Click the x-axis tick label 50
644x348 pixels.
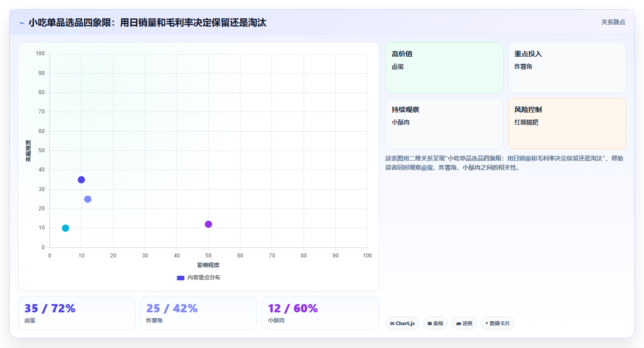[x=209, y=255]
